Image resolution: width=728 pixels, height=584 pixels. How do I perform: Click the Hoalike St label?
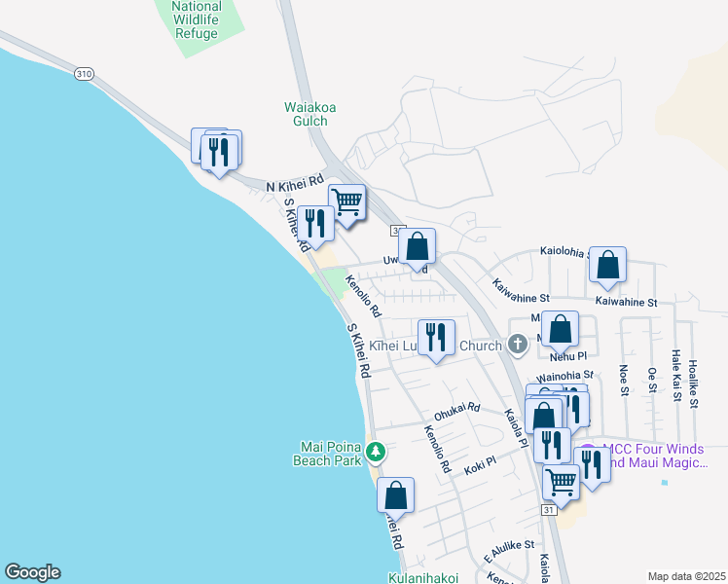(693, 383)
